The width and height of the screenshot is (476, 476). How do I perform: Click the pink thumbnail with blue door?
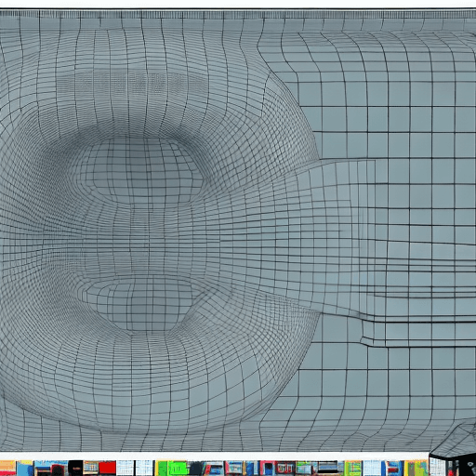tap(268, 468)
